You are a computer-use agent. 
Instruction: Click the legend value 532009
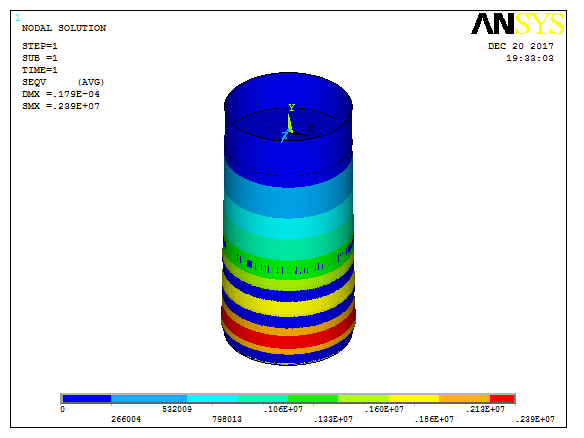pos(177,409)
